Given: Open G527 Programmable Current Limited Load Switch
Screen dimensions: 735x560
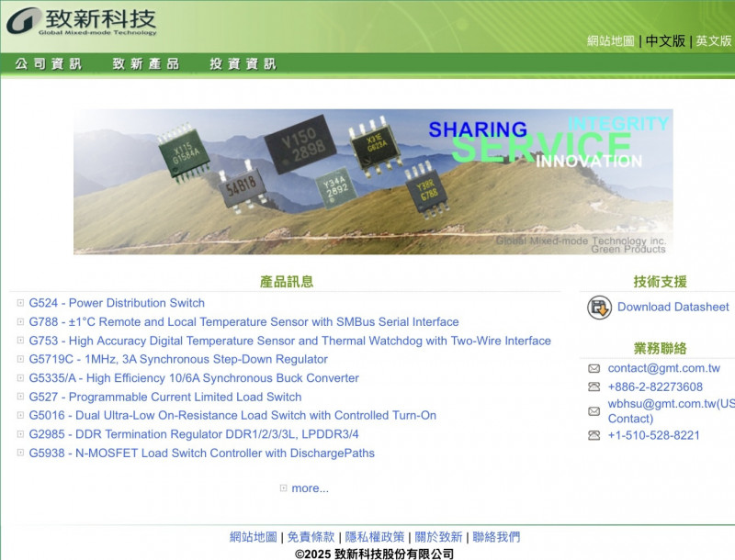Looking at the screenshot, I should click(165, 397).
